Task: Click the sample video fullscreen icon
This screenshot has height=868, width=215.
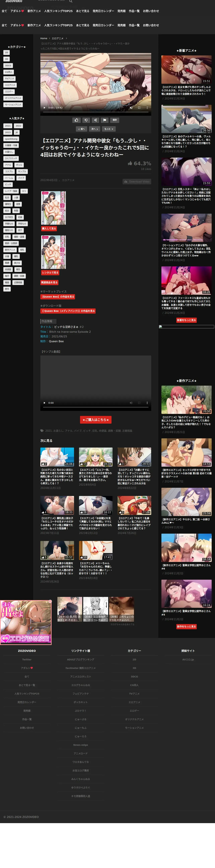Action: (139, 403)
